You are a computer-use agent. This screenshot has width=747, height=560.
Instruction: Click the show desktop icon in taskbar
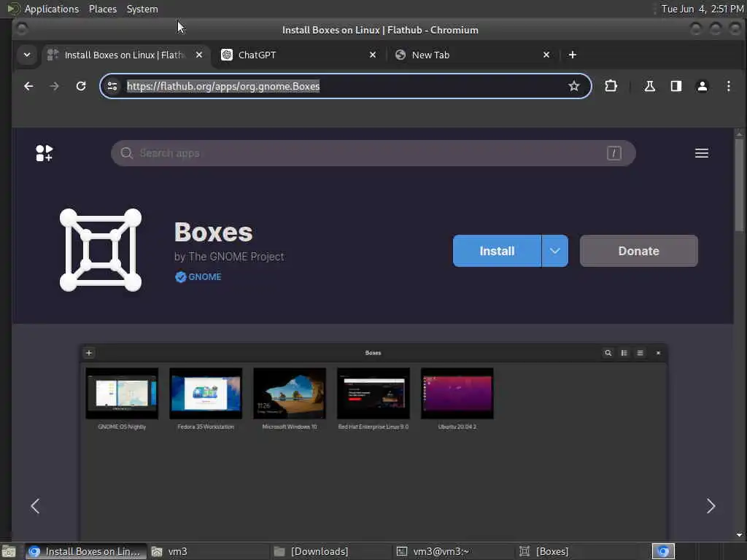click(x=9, y=551)
